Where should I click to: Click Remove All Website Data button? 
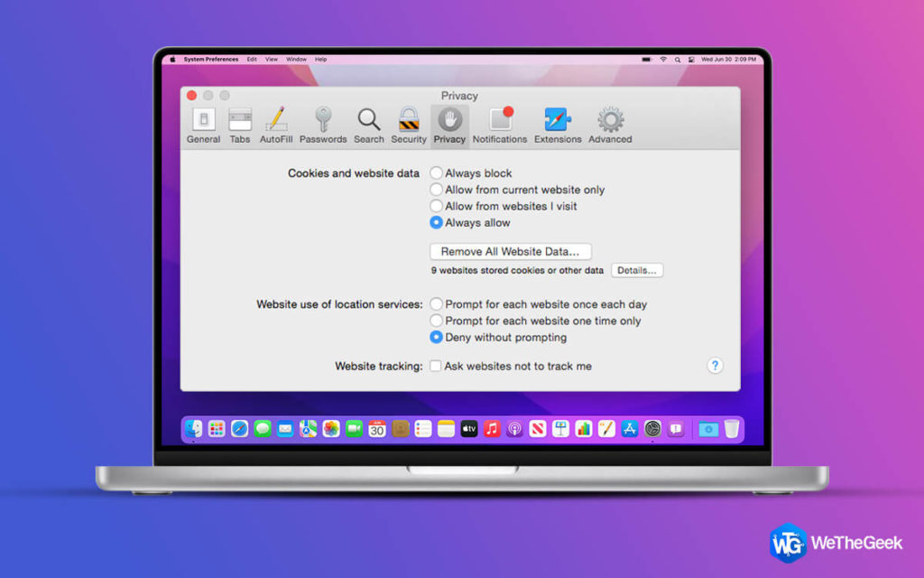pos(511,251)
